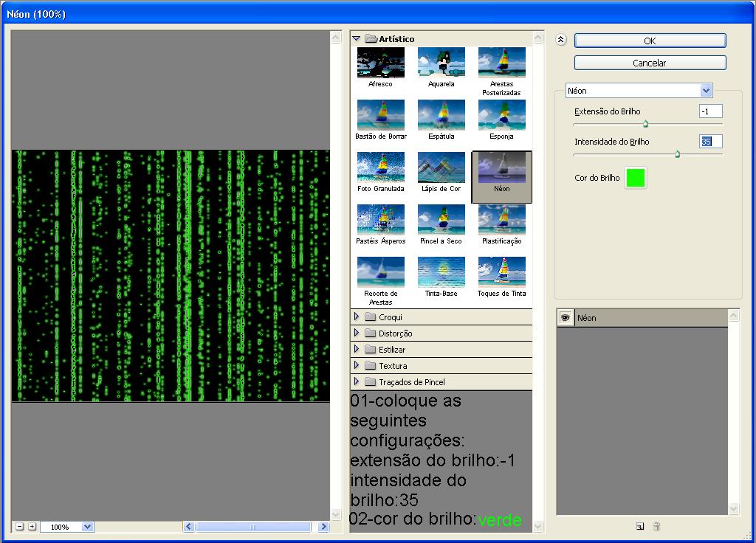Select the Lápis de Cor filter
The height and width of the screenshot is (543, 756).
[441, 168]
